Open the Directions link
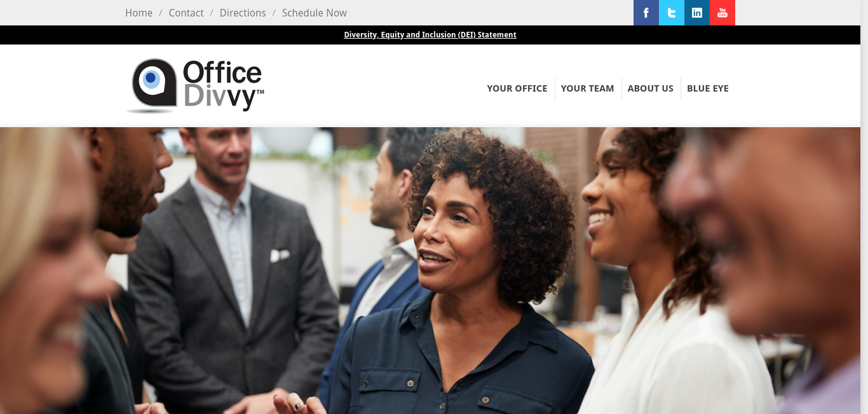The height and width of the screenshot is (414, 868). click(x=243, y=13)
